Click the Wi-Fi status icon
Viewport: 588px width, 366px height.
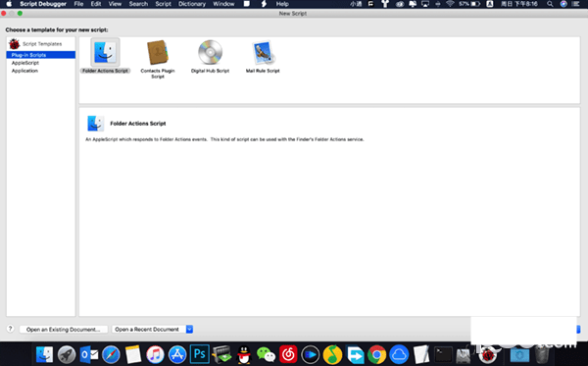tap(450, 4)
